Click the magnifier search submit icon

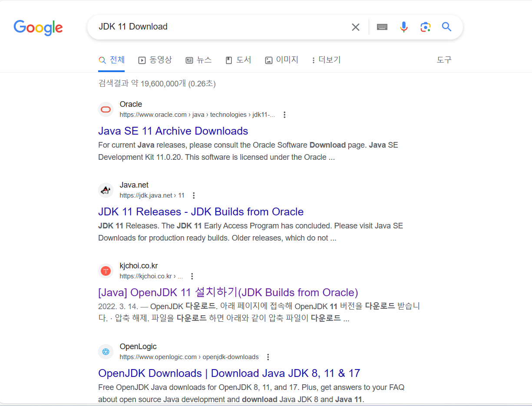coord(447,27)
